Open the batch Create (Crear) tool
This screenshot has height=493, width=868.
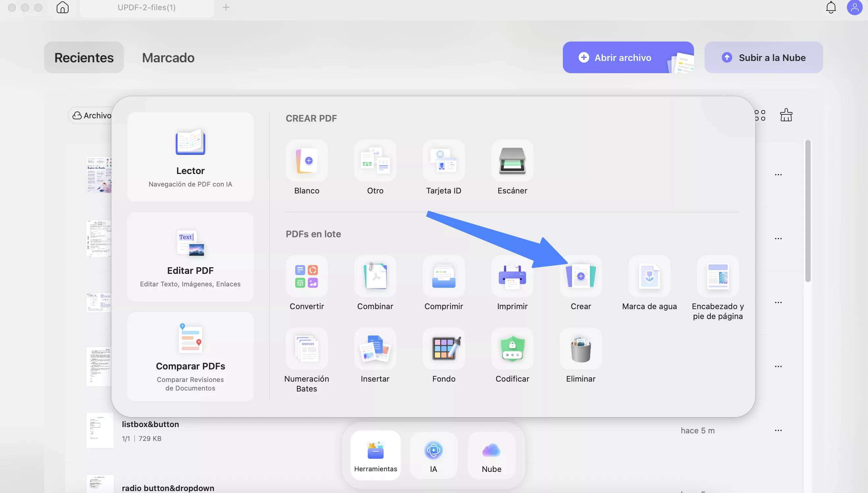tap(581, 276)
